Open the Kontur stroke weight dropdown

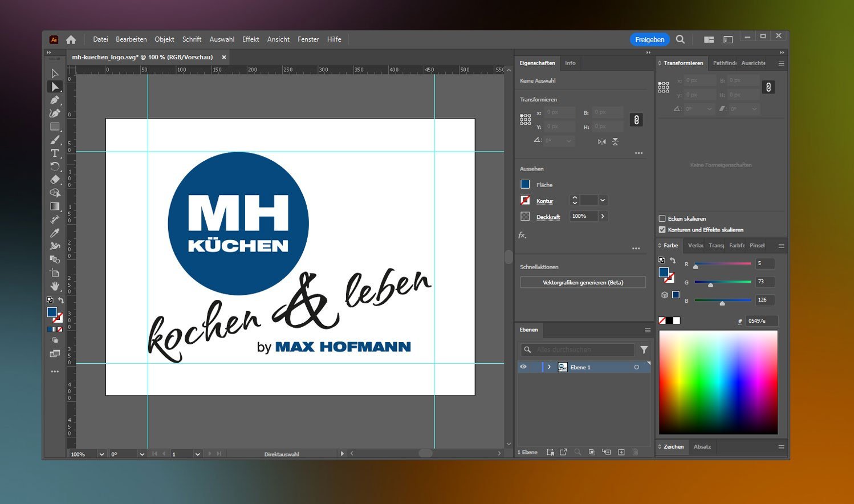pos(603,200)
